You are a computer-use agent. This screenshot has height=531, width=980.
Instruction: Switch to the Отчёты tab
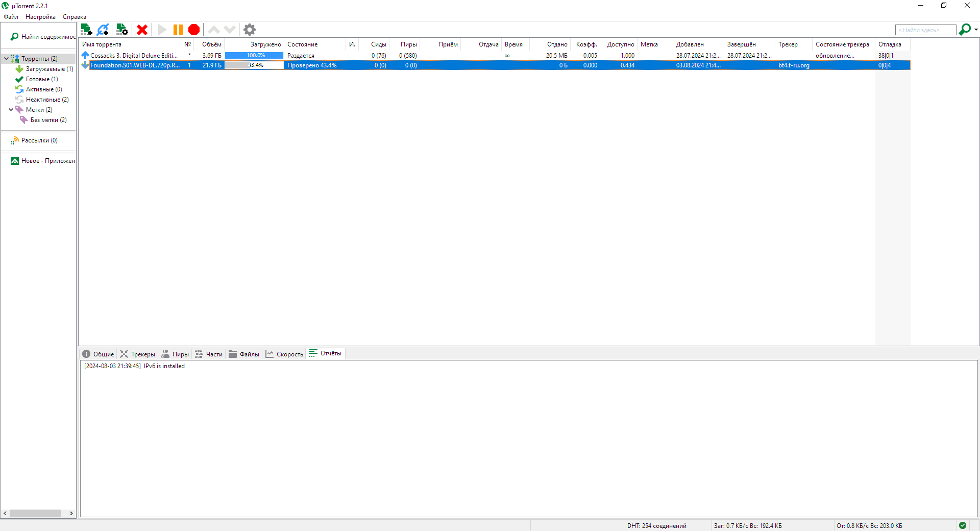tap(326, 353)
